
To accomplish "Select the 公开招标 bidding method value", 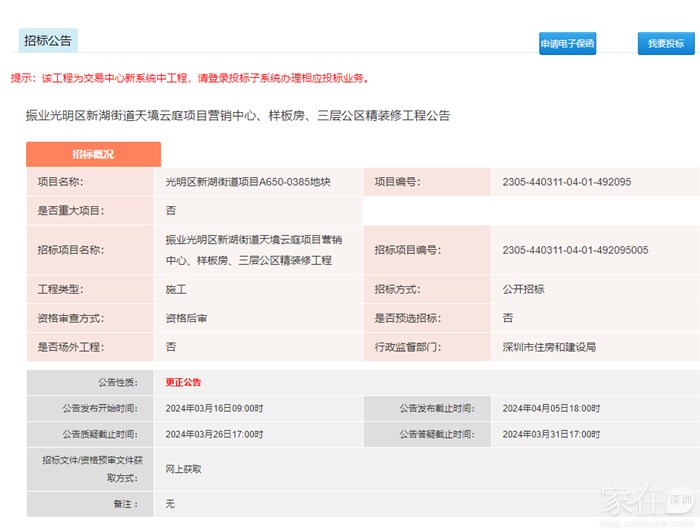I will (x=523, y=289).
